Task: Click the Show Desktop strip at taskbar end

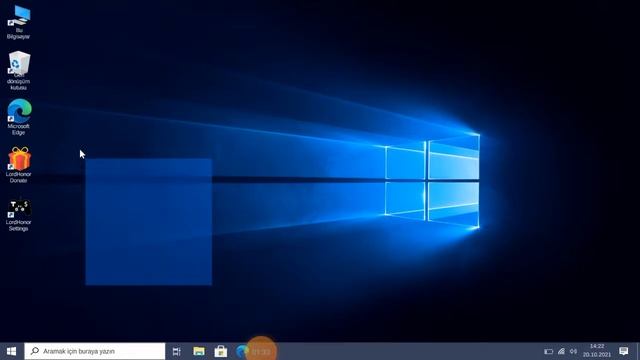Action: (x=638, y=351)
